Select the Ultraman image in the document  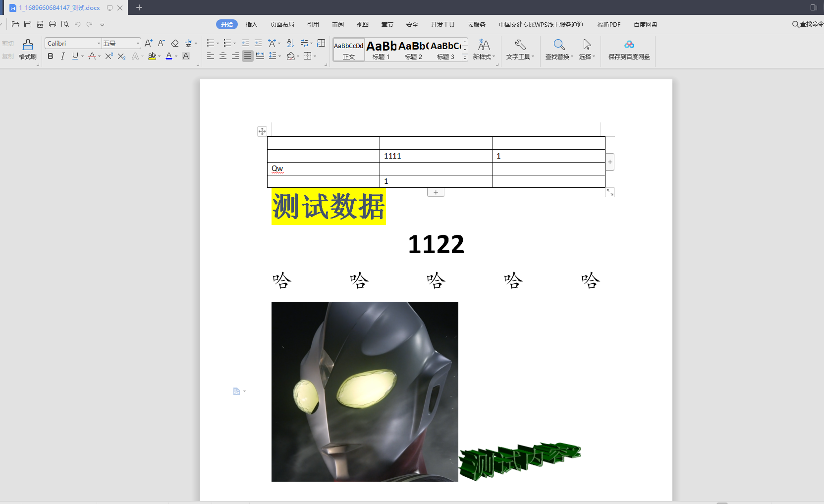point(365,392)
